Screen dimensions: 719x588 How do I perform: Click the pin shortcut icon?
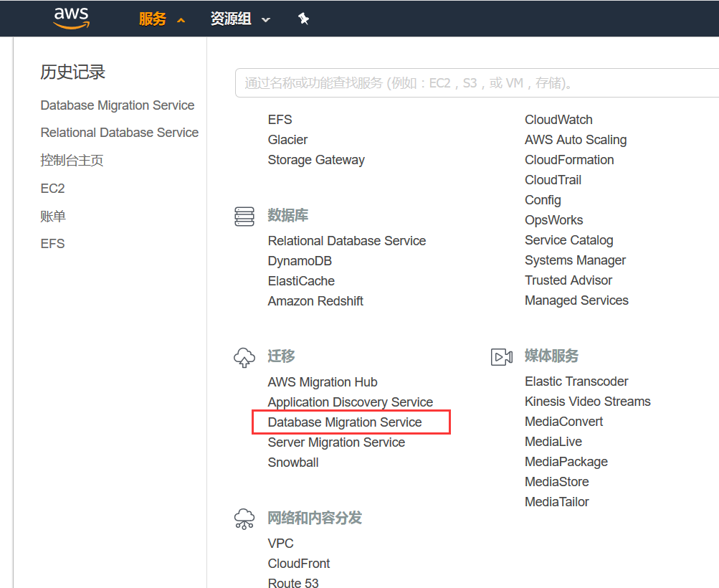click(x=303, y=19)
